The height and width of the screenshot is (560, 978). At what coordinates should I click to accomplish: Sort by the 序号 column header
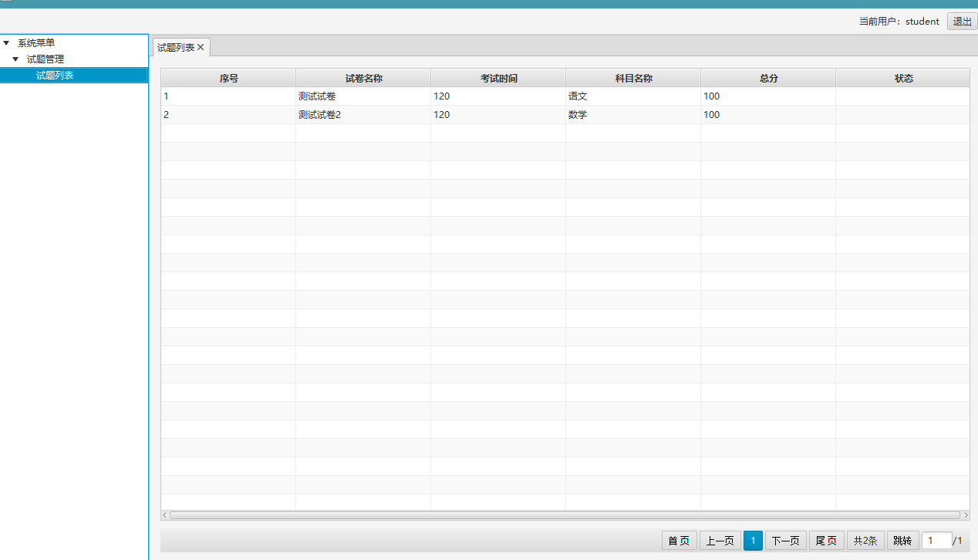coord(228,79)
